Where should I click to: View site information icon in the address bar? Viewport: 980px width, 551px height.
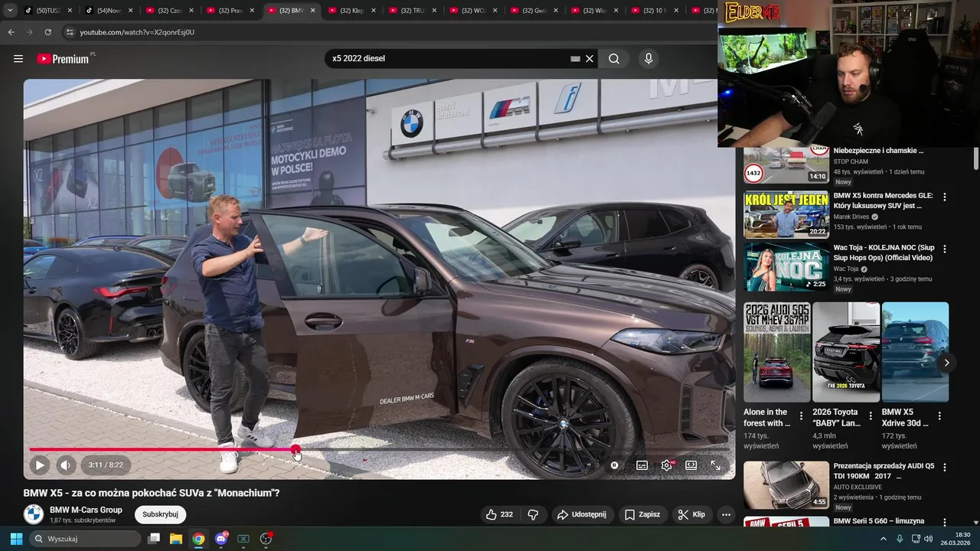click(x=70, y=32)
